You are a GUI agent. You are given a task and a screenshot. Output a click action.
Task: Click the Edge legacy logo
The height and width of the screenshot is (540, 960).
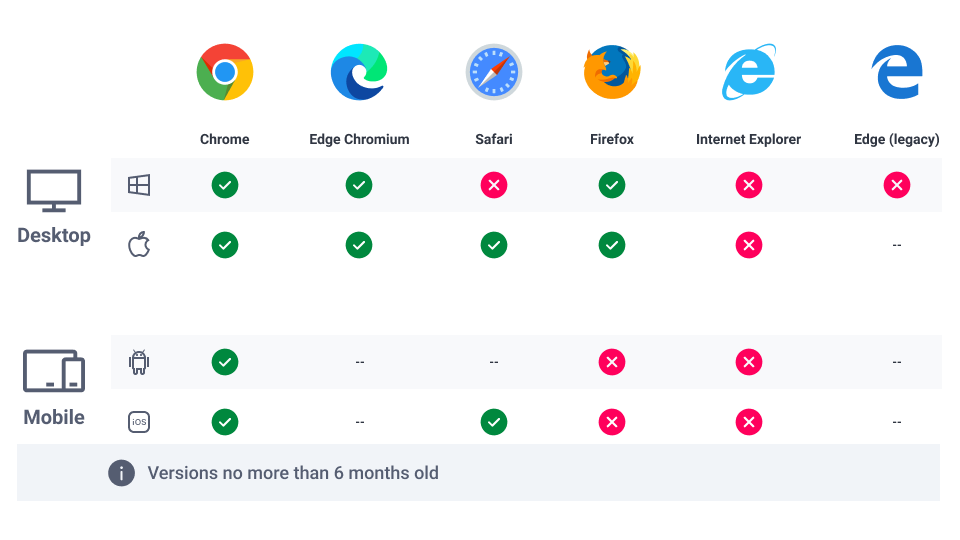pos(896,73)
